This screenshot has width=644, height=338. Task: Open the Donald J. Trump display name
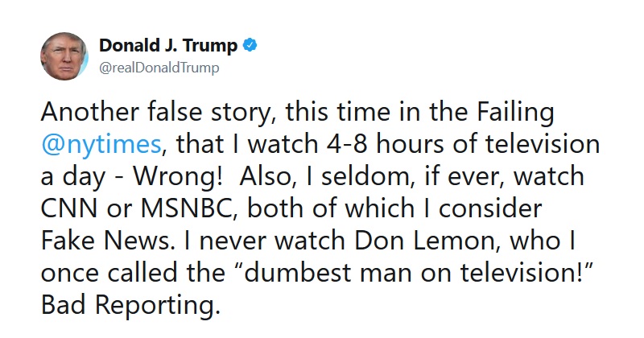168,45
